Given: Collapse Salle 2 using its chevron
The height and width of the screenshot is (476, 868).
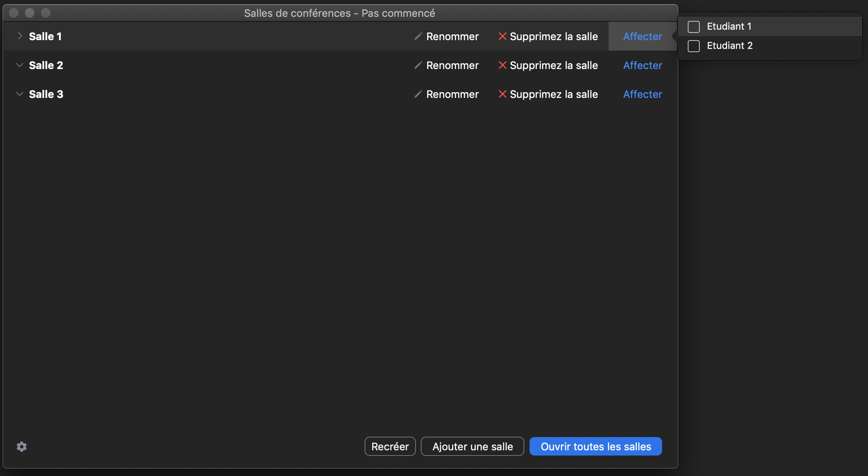Looking at the screenshot, I should click(x=20, y=65).
